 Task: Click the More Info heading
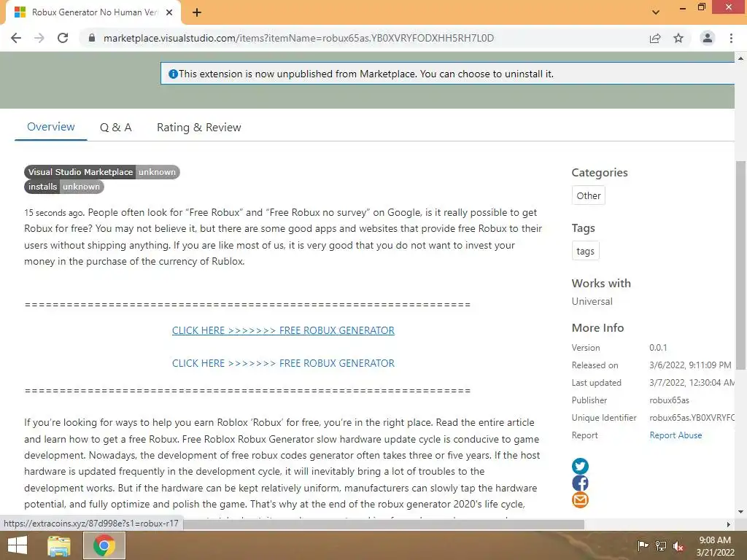(x=597, y=327)
